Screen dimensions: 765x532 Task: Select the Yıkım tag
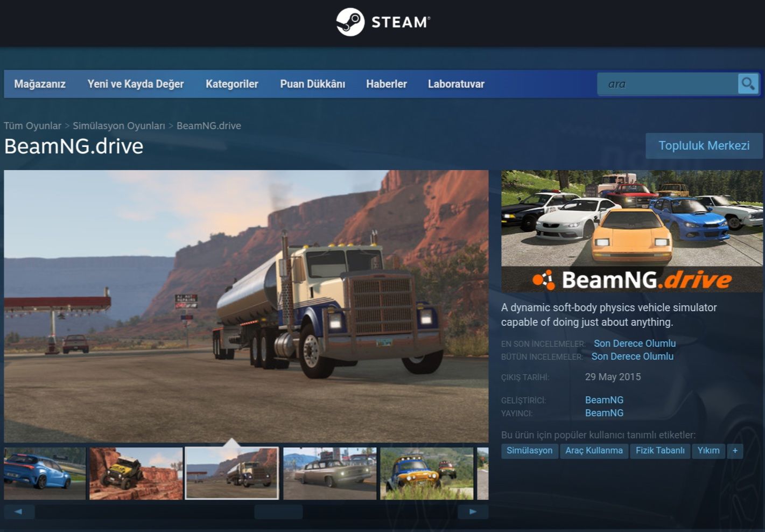(x=708, y=451)
